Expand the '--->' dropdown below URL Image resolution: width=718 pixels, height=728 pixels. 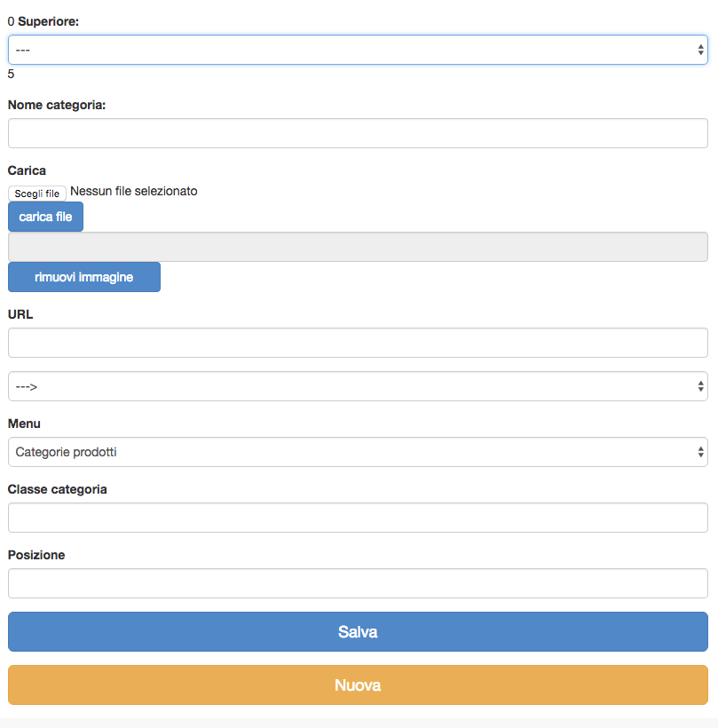coord(358,386)
